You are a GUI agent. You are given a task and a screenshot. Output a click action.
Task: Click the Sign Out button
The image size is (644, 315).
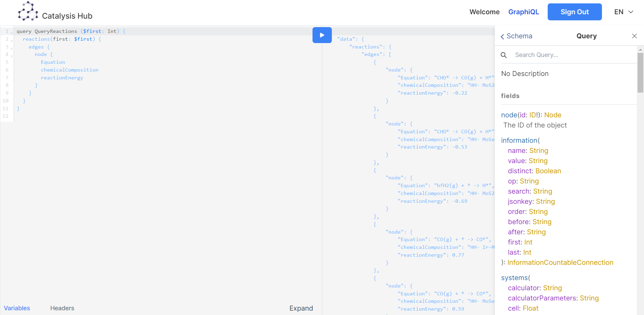point(574,12)
